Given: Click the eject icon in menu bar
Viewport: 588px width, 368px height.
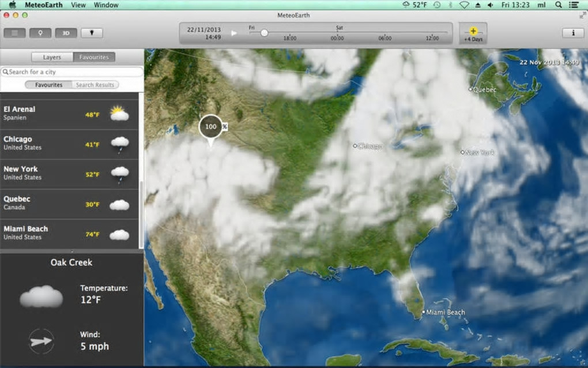Looking at the screenshot, I should coord(478,5).
